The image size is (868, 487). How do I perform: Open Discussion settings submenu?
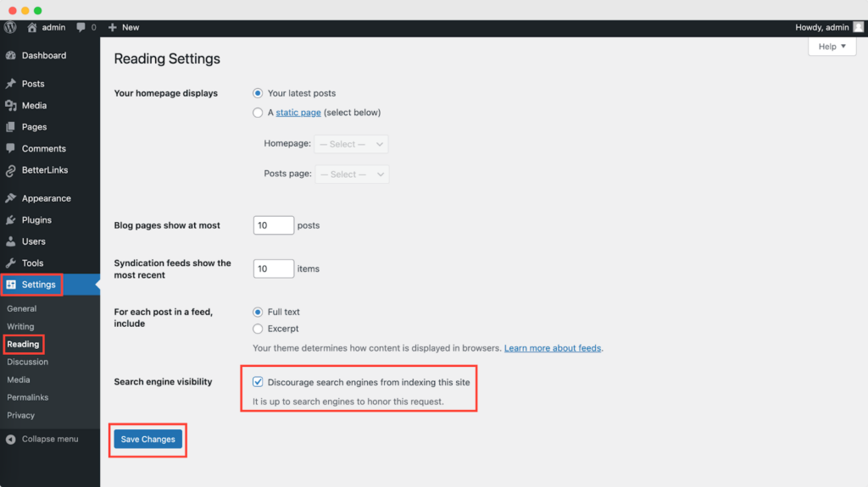pyautogui.click(x=28, y=362)
